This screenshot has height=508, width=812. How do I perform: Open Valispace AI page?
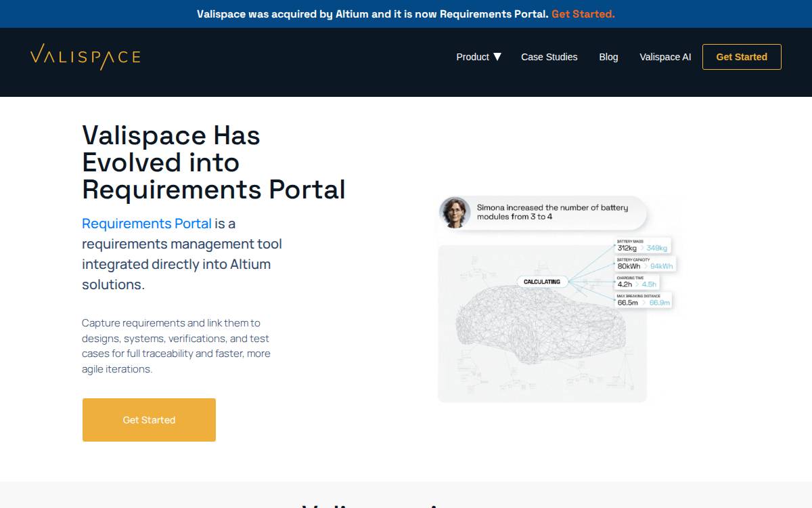pyautogui.click(x=665, y=57)
